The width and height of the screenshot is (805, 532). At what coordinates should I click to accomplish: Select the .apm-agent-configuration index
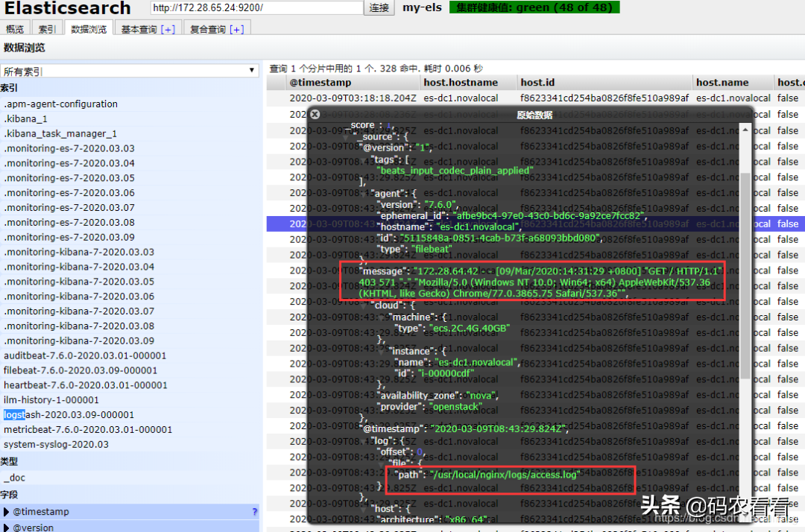pos(60,104)
